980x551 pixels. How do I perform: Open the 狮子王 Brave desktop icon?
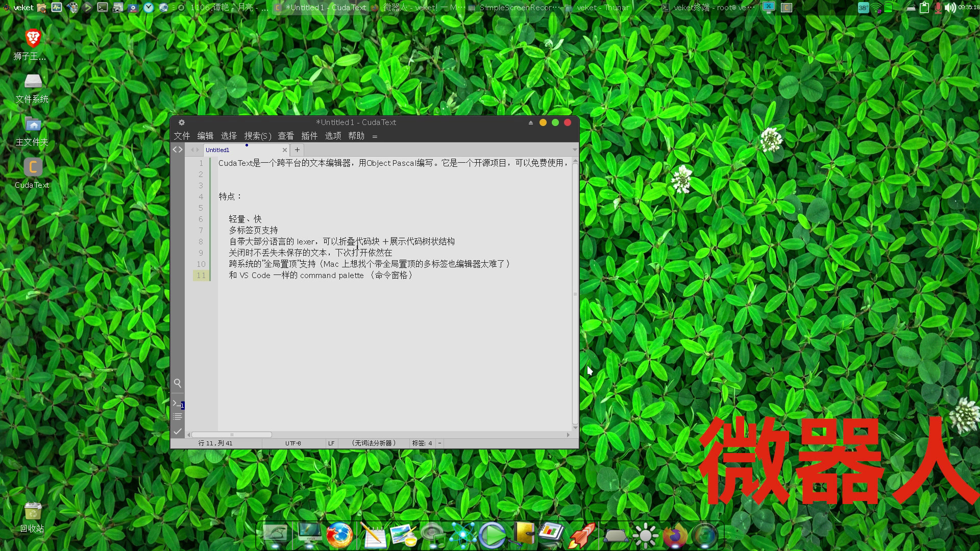32,45
